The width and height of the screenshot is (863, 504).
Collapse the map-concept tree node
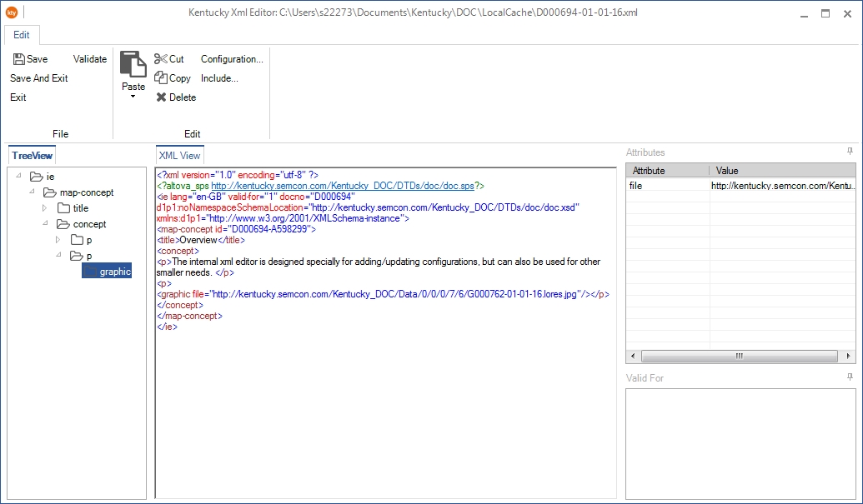(x=32, y=192)
